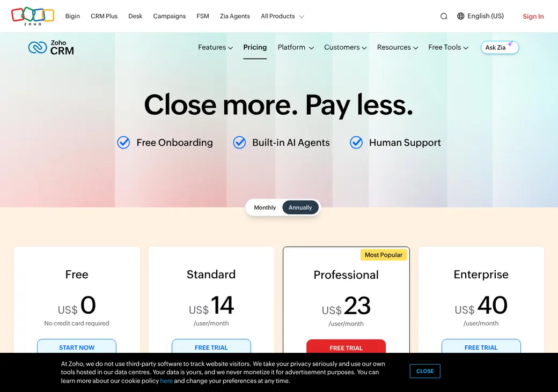
Task: Click the US$ 40 Enterprise price
Action: coord(481,306)
